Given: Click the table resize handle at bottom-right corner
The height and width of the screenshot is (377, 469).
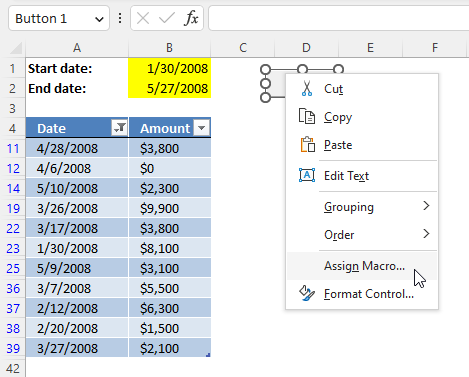Looking at the screenshot, I should [x=208, y=355].
